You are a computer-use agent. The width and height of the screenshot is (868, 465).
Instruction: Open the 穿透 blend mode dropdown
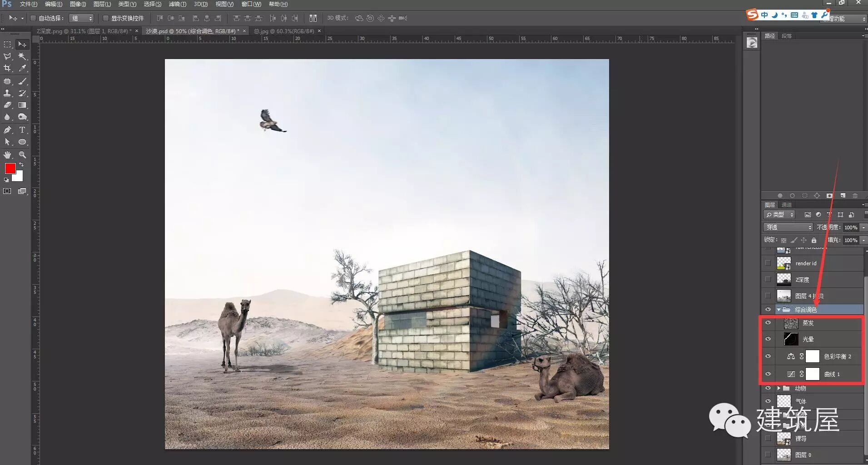[788, 227]
